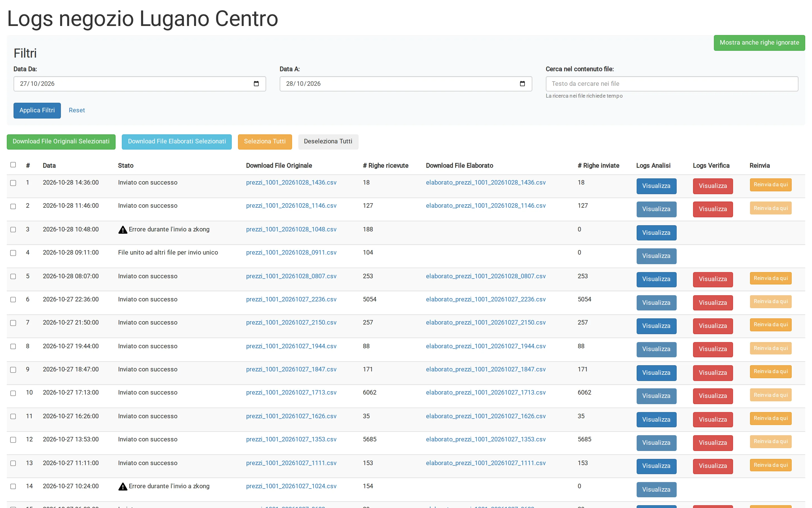Select row 6 checkbox

(x=13, y=299)
